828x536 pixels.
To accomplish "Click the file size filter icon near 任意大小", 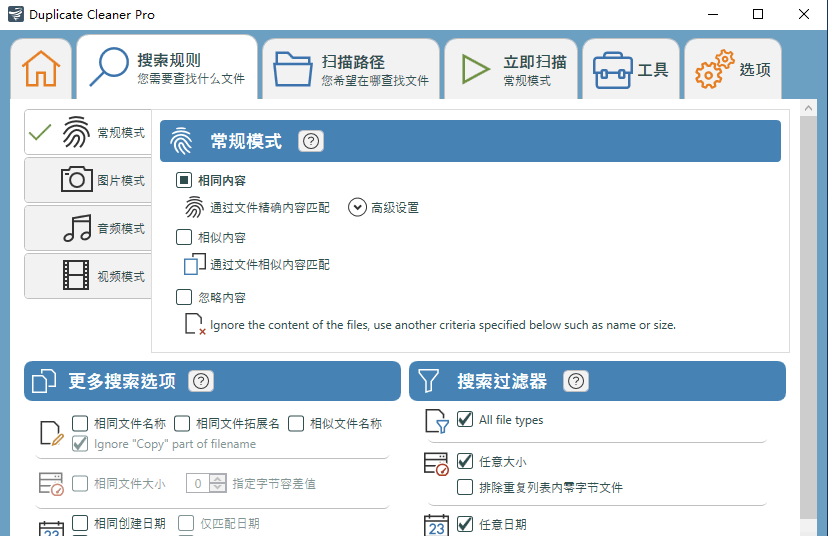I will pos(436,464).
